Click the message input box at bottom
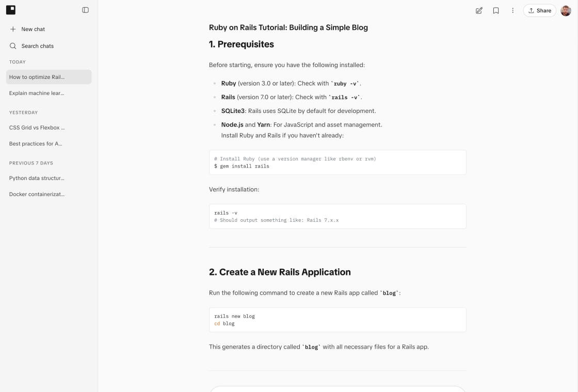578x392 pixels. pyautogui.click(x=338, y=389)
